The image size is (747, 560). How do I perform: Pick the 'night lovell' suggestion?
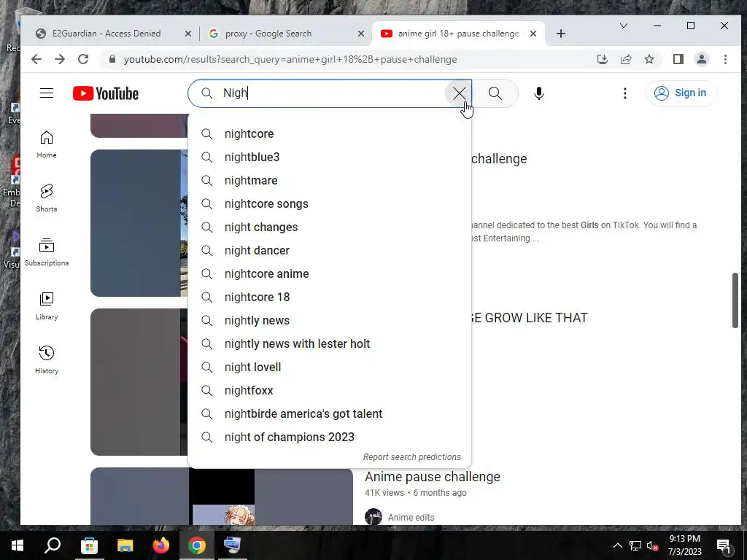pyautogui.click(x=329, y=367)
